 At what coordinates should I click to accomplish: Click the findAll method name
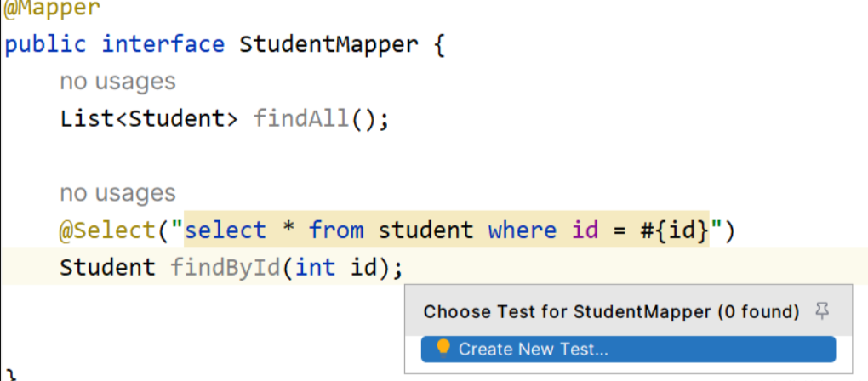tap(302, 118)
